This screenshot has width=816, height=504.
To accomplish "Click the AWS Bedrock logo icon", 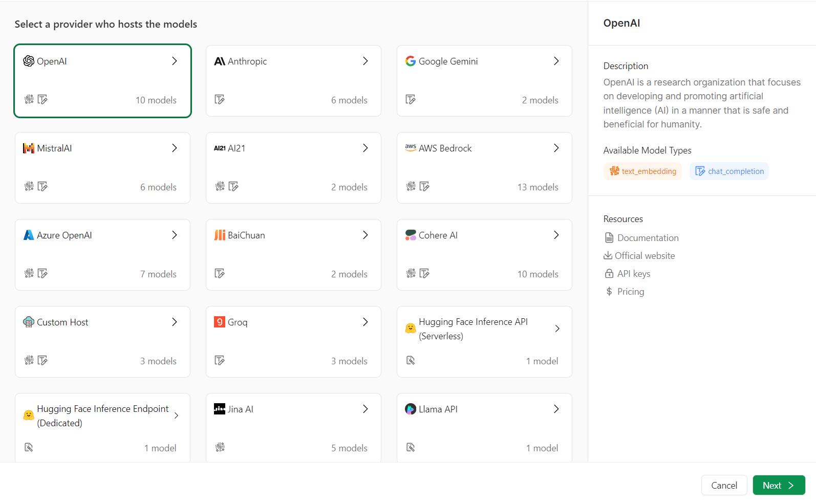I will [411, 147].
